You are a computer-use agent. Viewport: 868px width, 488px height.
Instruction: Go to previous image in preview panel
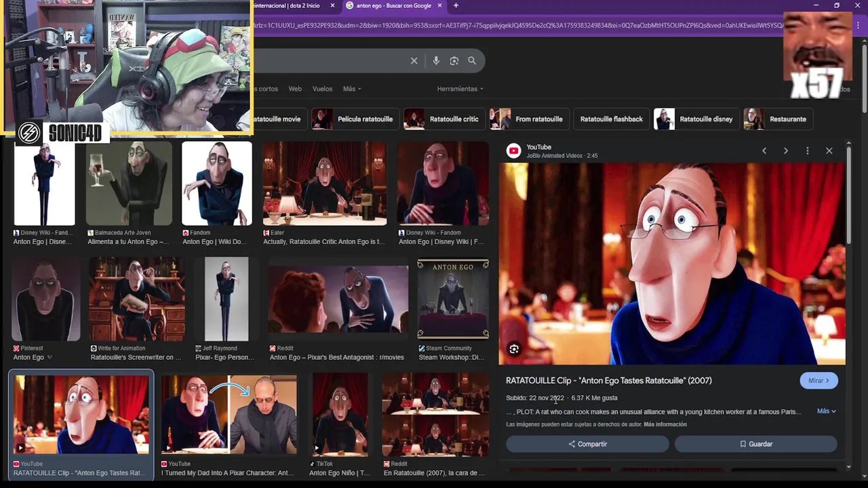[764, 150]
